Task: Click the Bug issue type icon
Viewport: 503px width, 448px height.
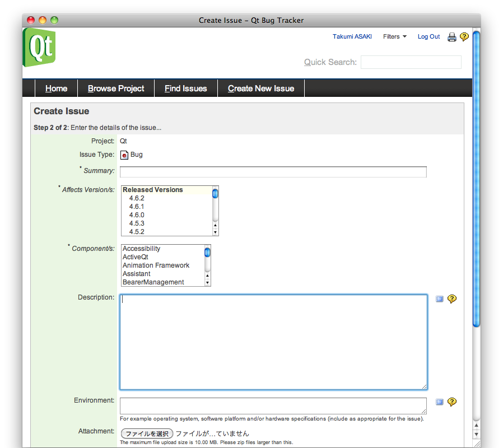Action: click(124, 155)
